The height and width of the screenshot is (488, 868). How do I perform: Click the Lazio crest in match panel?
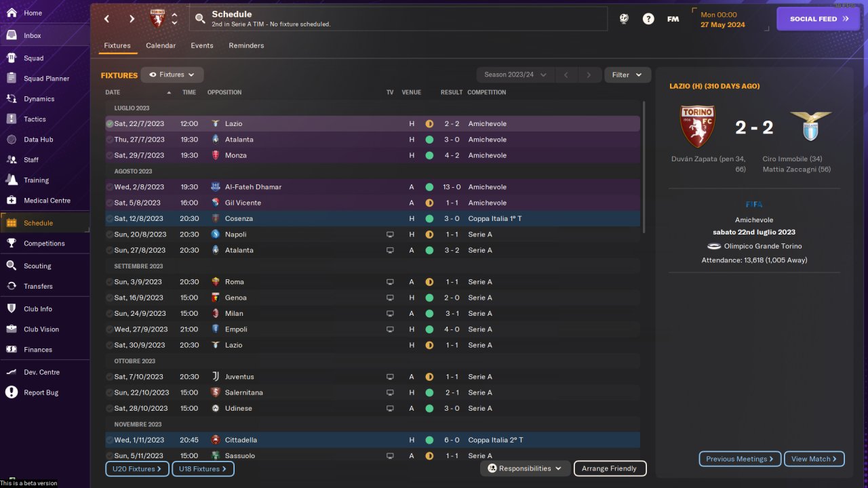point(810,127)
